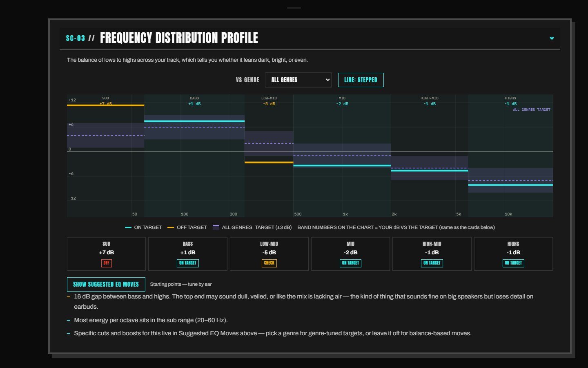Image resolution: width=588 pixels, height=368 pixels.
Task: Click the 10k frequency axis label
Action: pos(508,214)
